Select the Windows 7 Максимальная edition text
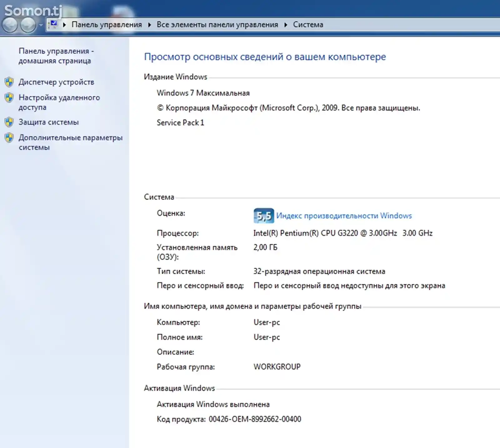This screenshot has height=448, width=500. 203,93
